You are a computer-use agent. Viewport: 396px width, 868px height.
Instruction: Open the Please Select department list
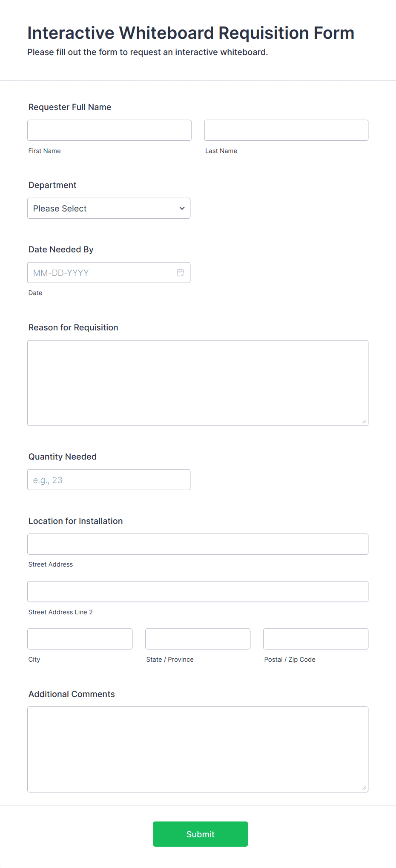tap(109, 208)
